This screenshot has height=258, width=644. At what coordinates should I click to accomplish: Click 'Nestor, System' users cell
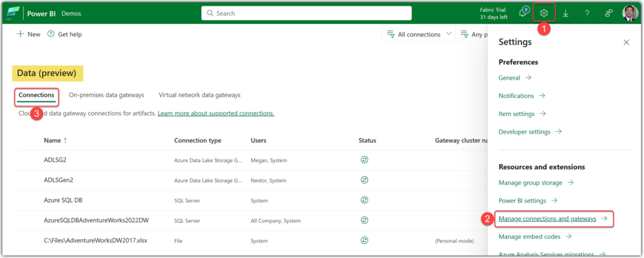(x=269, y=181)
